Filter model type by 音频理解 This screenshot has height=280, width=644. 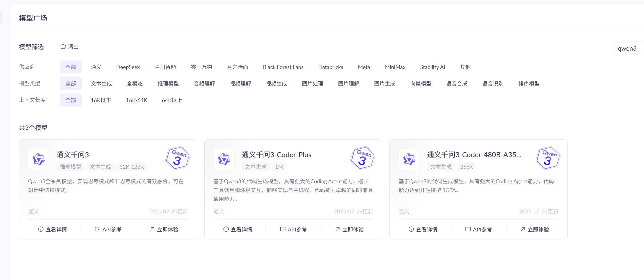click(204, 83)
